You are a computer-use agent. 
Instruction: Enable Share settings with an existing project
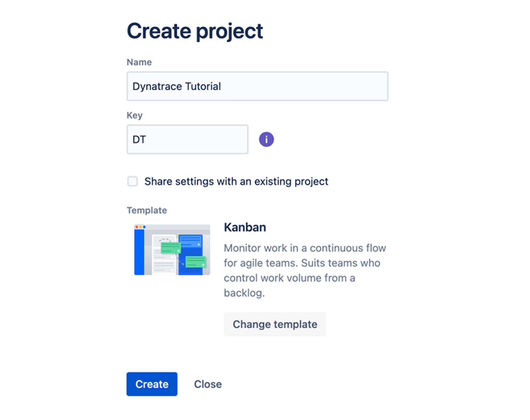click(132, 181)
